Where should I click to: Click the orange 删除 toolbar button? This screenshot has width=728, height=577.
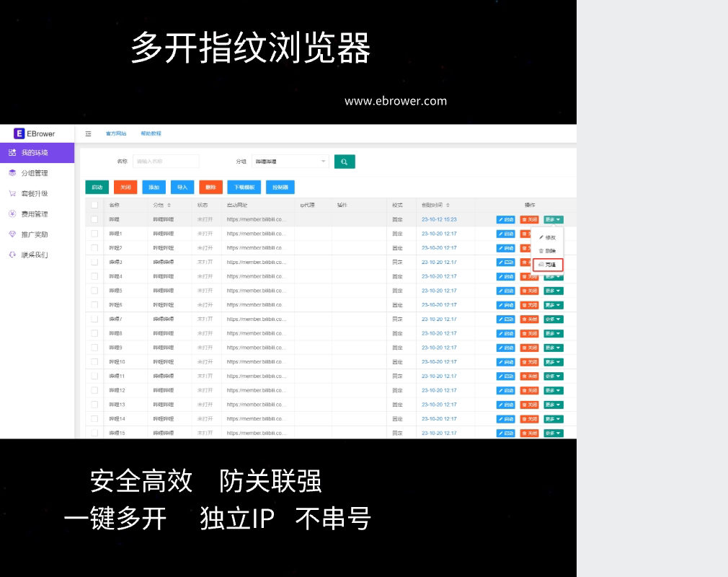[x=210, y=188]
